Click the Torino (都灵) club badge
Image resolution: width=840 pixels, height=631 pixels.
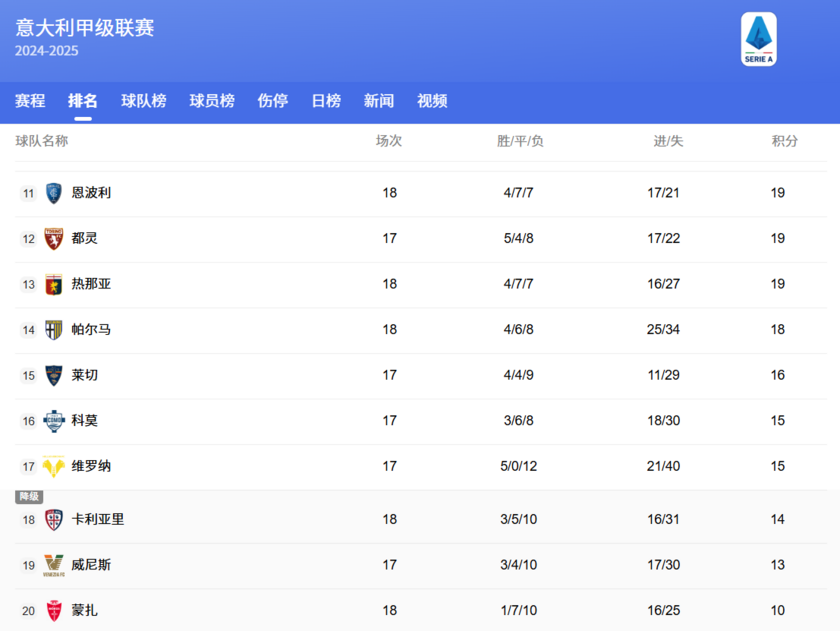[x=52, y=238]
